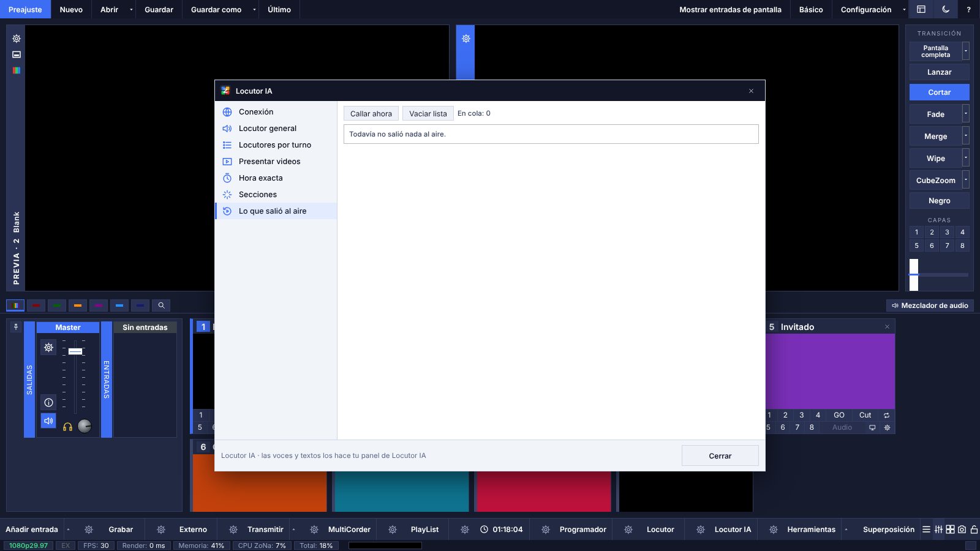
Task: Toggle layer 3 under CAPAS
Action: [947, 232]
